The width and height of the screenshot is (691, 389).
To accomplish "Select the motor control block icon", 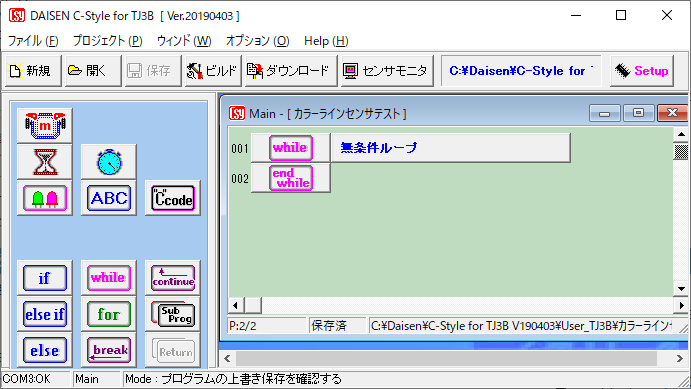I will (x=45, y=126).
